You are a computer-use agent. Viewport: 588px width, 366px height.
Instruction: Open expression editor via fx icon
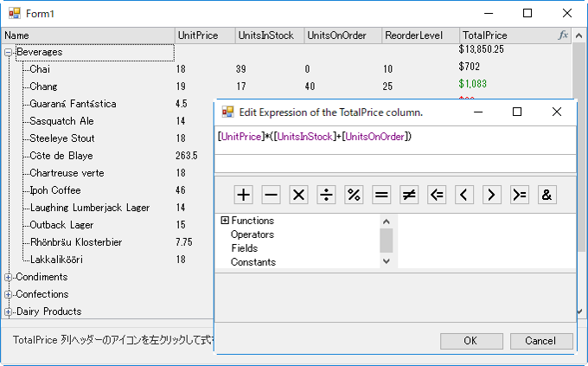[563, 35]
